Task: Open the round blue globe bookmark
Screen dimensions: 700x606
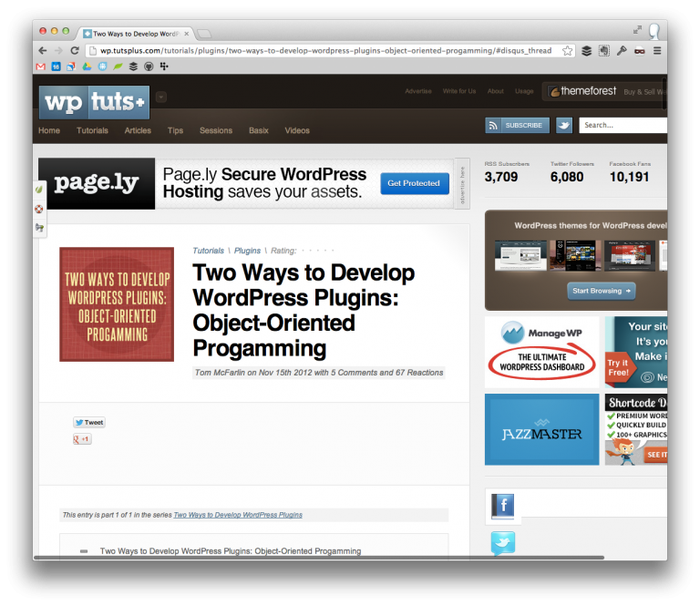Action: (102, 67)
